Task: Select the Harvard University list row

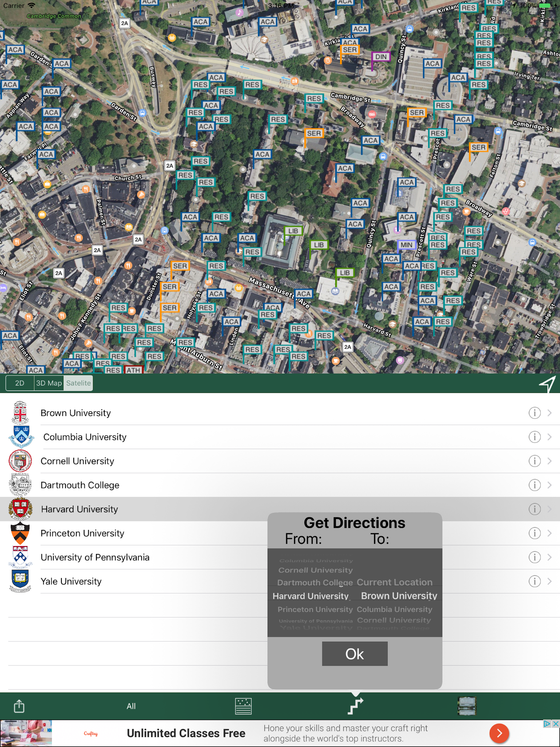Action: point(280,509)
